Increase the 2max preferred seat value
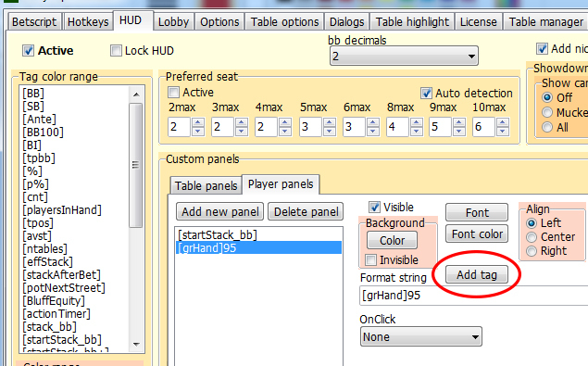 pyautogui.click(x=198, y=122)
